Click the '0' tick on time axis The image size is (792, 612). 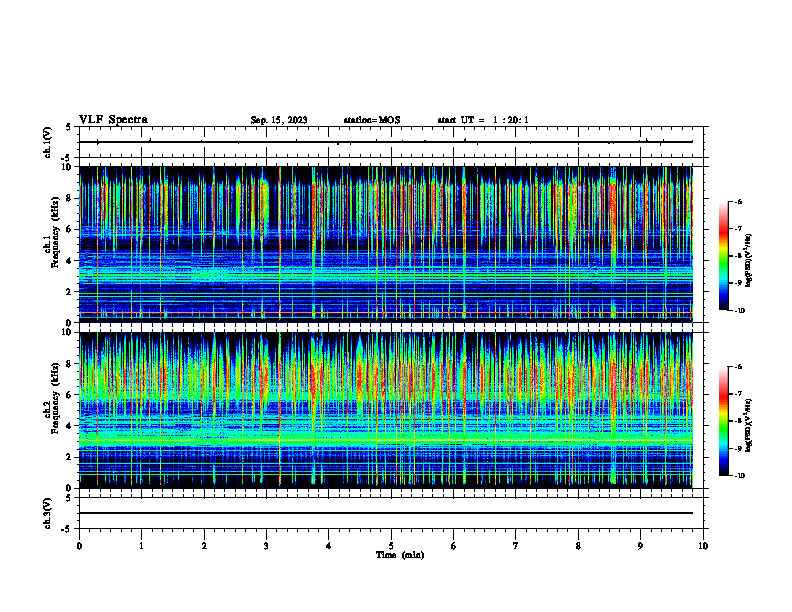point(79,546)
